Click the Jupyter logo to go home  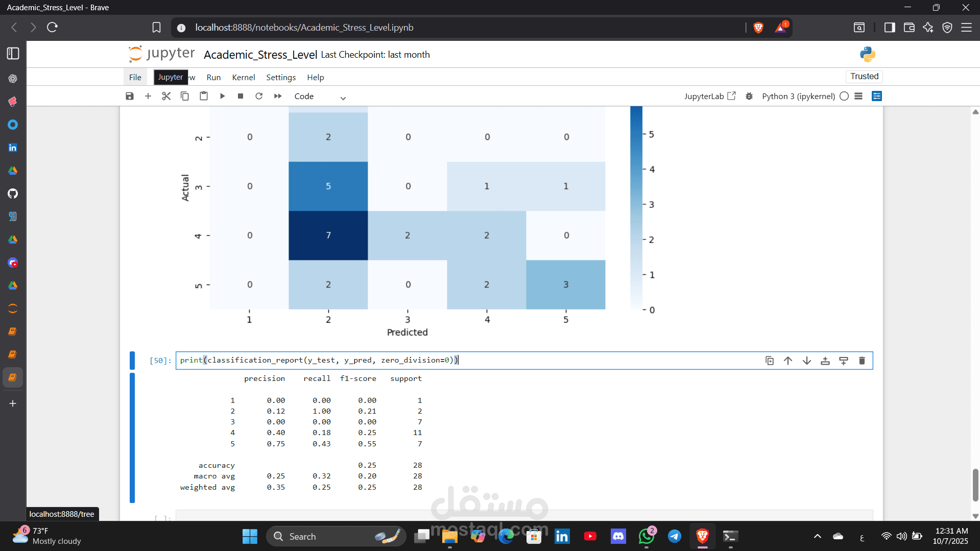[161, 54]
